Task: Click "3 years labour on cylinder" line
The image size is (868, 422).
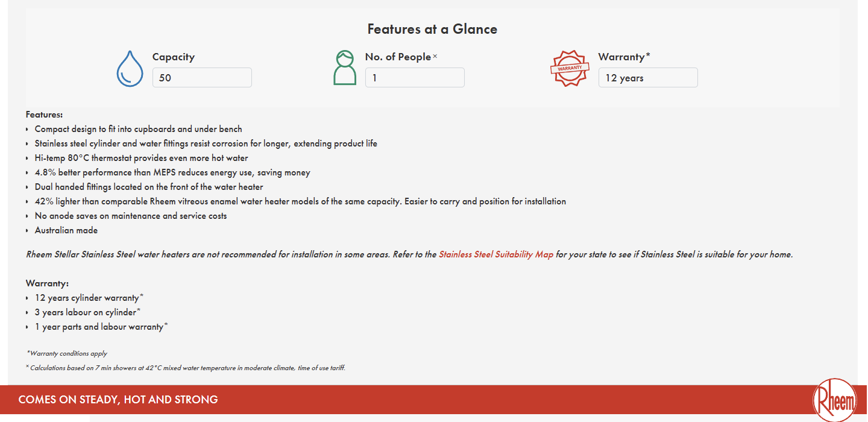Action: pos(87,312)
